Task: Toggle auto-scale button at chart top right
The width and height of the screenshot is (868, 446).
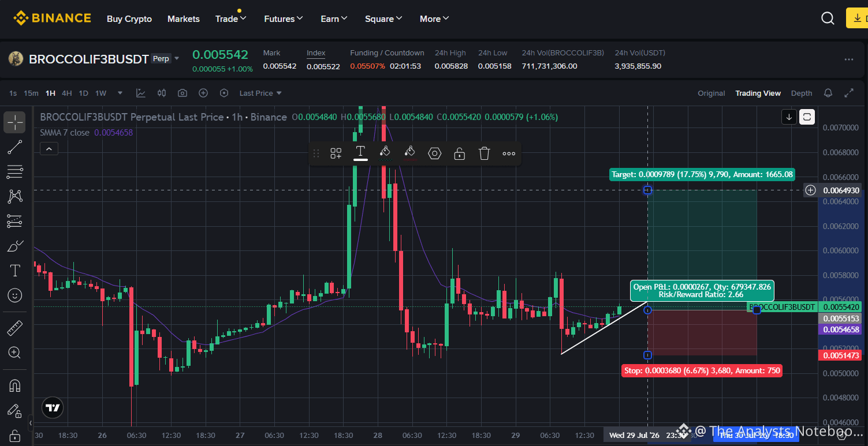Action: click(x=807, y=117)
